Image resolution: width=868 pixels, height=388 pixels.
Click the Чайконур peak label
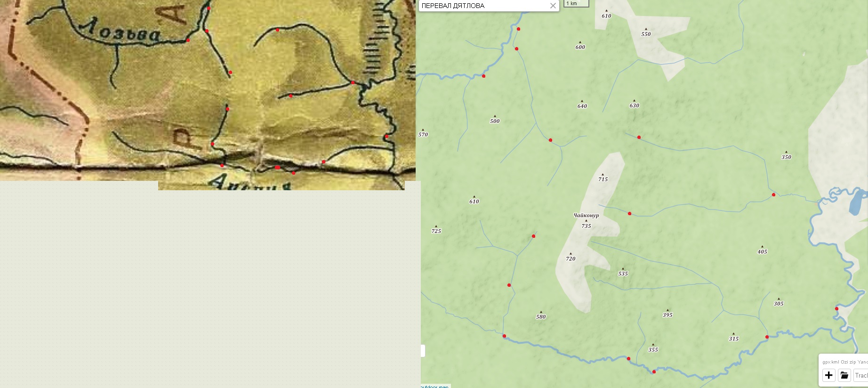click(x=586, y=215)
